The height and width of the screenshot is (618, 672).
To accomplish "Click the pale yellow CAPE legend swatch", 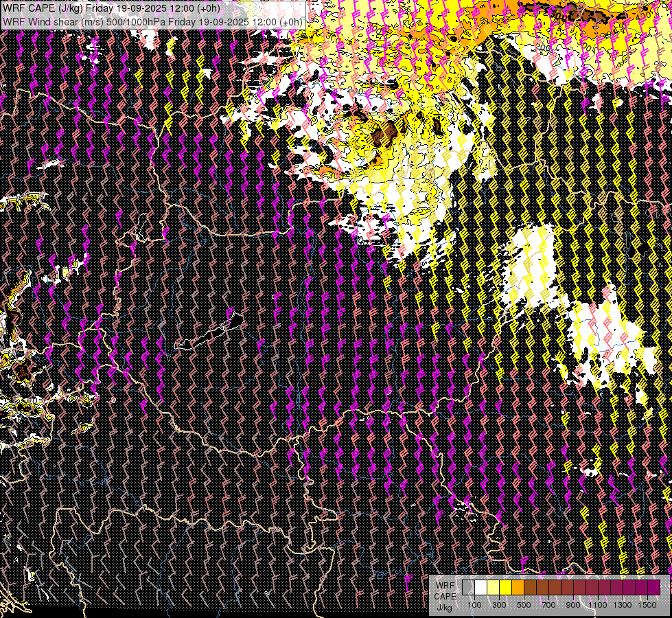I will tap(494, 588).
